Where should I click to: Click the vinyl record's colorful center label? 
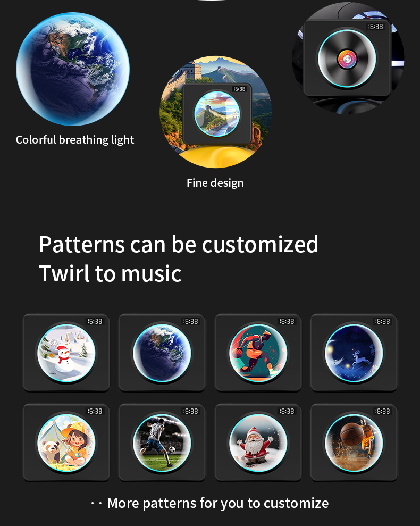(x=348, y=60)
